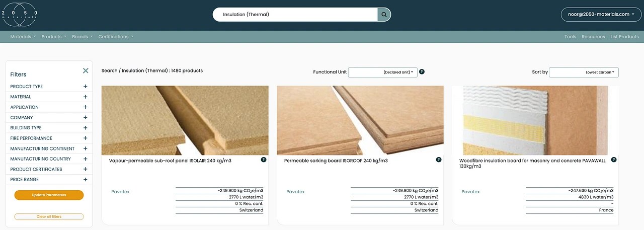The height and width of the screenshot is (230, 644).
Task: Click the Clear all filters button
Action: pyautogui.click(x=49, y=216)
